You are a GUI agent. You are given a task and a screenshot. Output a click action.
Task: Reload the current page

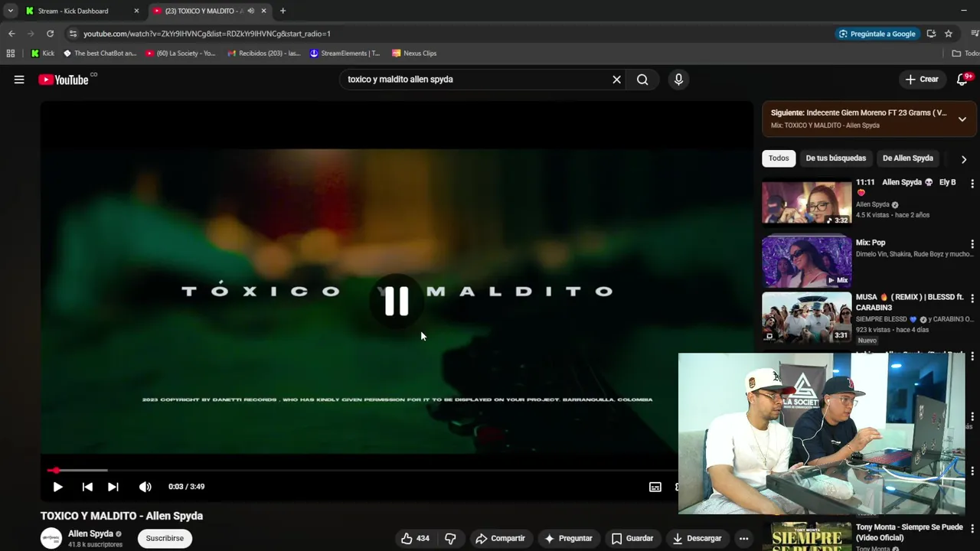coord(50,34)
